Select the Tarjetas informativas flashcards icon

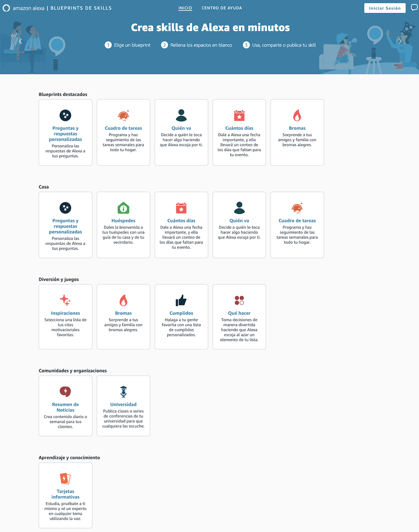(65, 478)
